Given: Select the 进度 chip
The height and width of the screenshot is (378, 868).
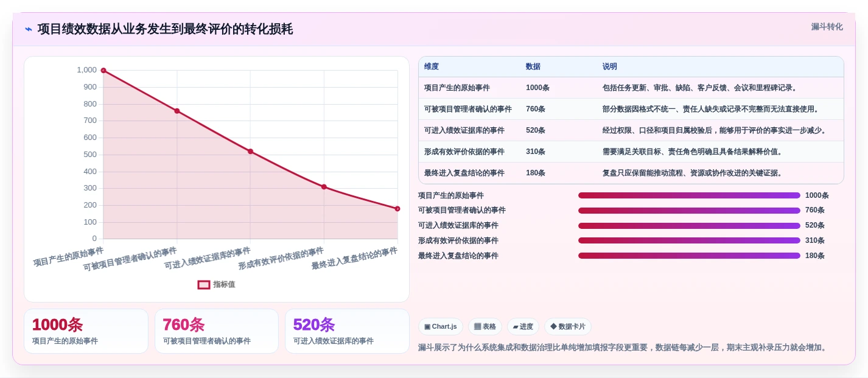Looking at the screenshot, I should [x=523, y=326].
